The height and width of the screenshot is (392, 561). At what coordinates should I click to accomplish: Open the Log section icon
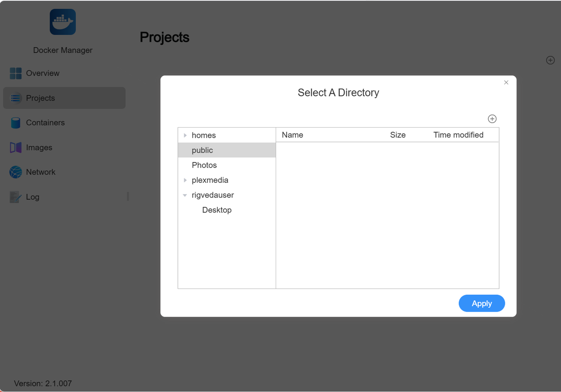[15, 197]
